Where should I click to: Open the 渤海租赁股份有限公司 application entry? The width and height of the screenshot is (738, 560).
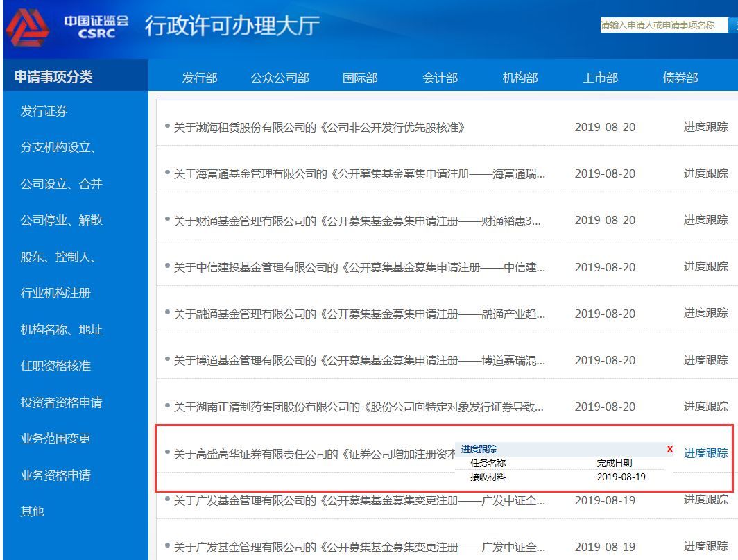click(x=320, y=127)
